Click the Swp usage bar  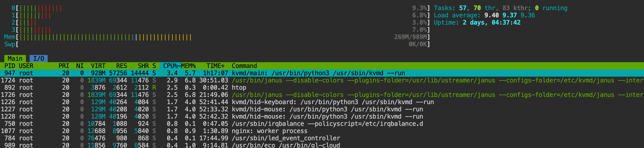tap(217, 44)
